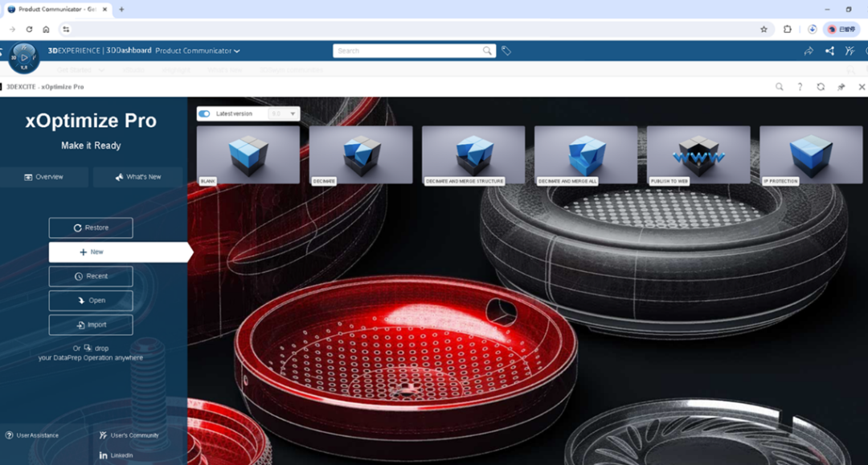This screenshot has height=465, width=868.
Task: Switch to the xStudio tab
Action: [x=133, y=70]
